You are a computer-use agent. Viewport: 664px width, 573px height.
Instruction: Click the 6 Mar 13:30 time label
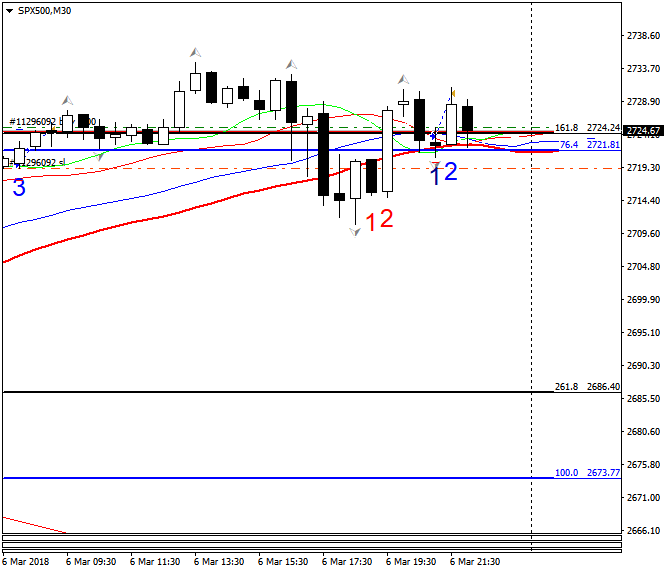(x=219, y=562)
